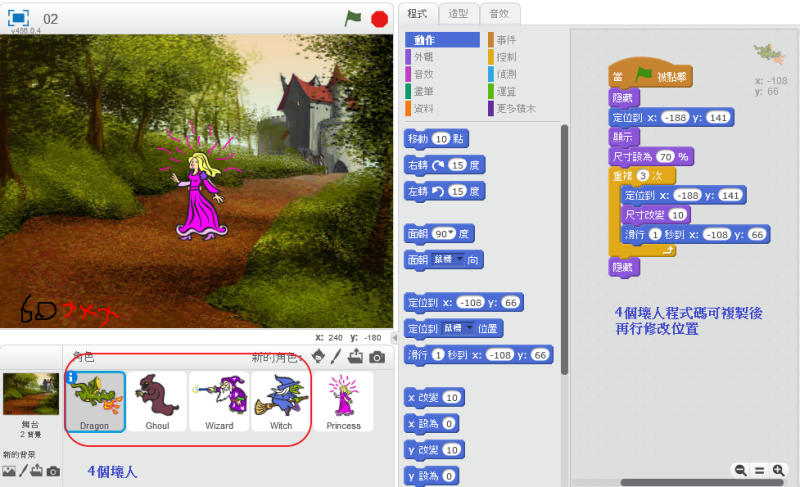Switch to the 造型 tab
The image size is (800, 487).
[x=459, y=13]
